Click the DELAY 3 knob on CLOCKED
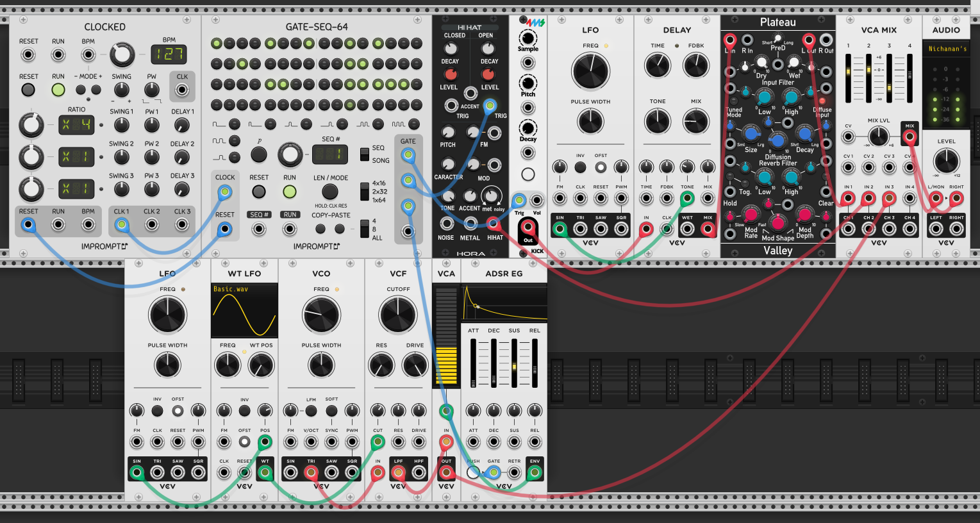Viewport: 980px width, 523px height. (x=182, y=189)
